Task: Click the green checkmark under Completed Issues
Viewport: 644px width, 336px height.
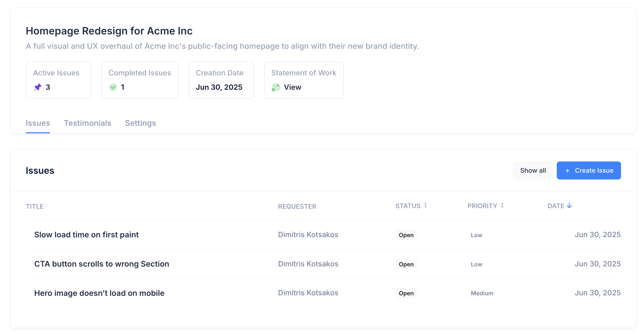Action: pyautogui.click(x=113, y=87)
